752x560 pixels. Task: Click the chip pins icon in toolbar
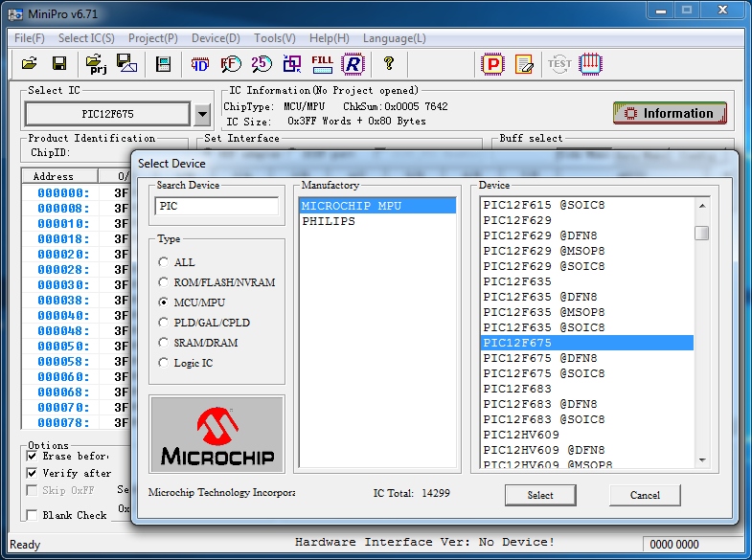(x=590, y=64)
